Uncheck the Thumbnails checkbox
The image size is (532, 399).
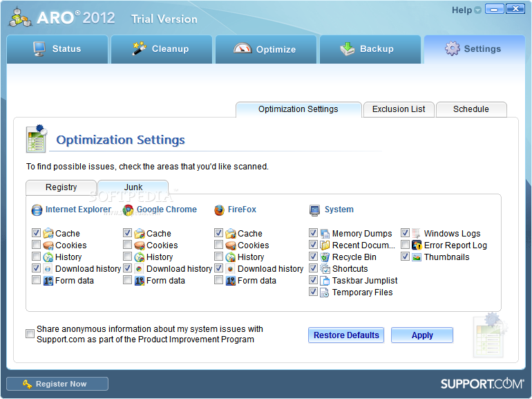click(x=405, y=257)
